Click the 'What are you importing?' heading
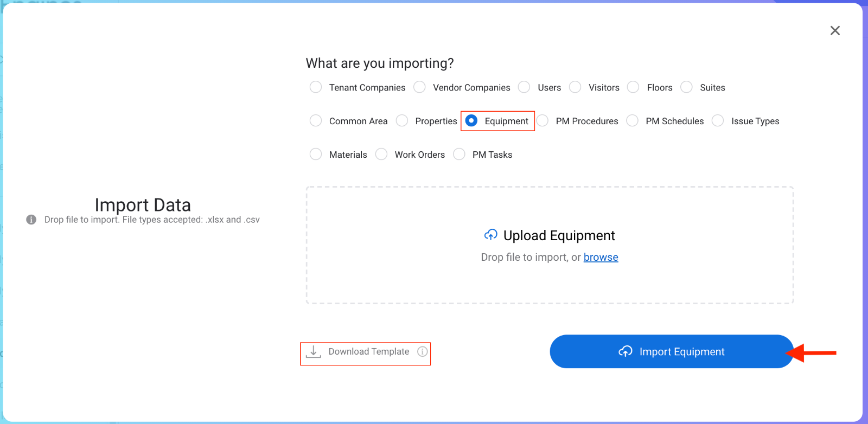Viewport: 868px width, 424px height. point(380,63)
